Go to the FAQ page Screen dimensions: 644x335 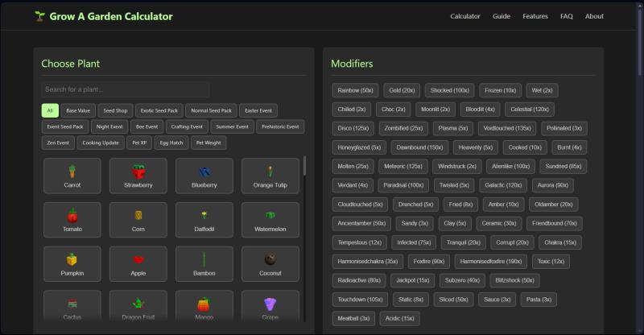tap(567, 16)
